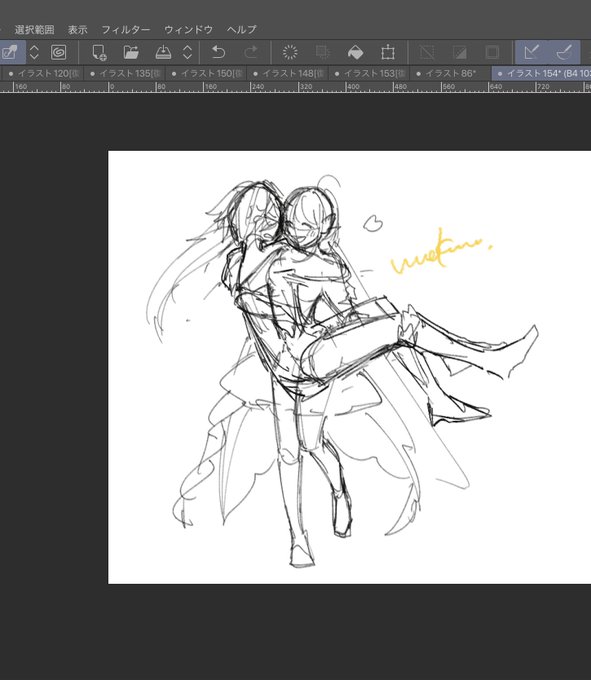Open the ウィンドウ menu
The height and width of the screenshot is (680, 591).
point(188,29)
